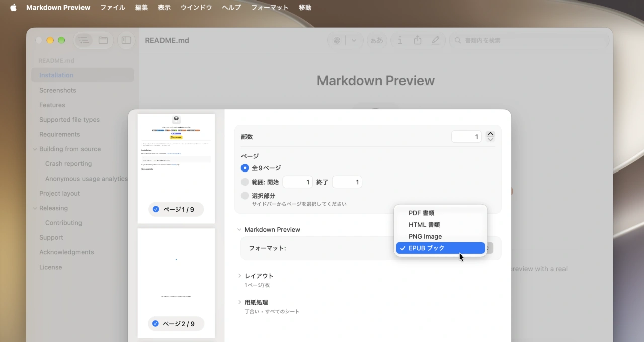Choose PNG Image from format menu
The height and width of the screenshot is (342, 644).
click(440, 236)
